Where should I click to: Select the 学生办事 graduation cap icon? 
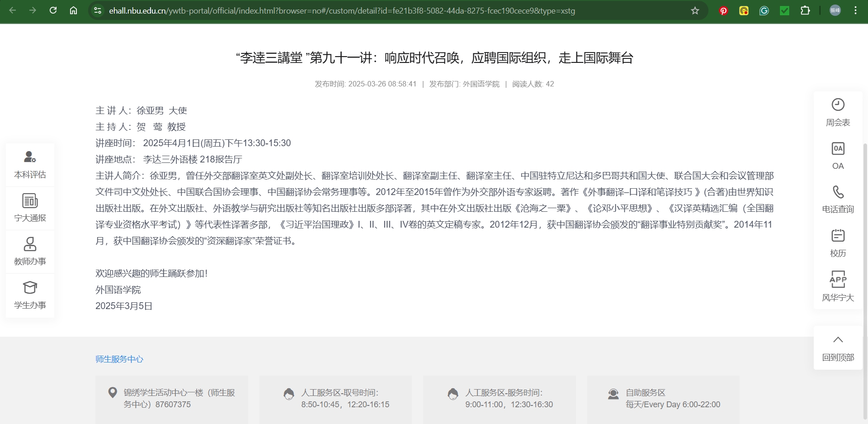(x=30, y=288)
